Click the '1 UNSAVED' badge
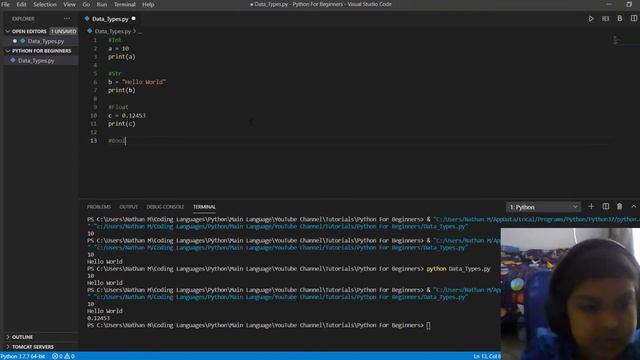 [63, 31]
